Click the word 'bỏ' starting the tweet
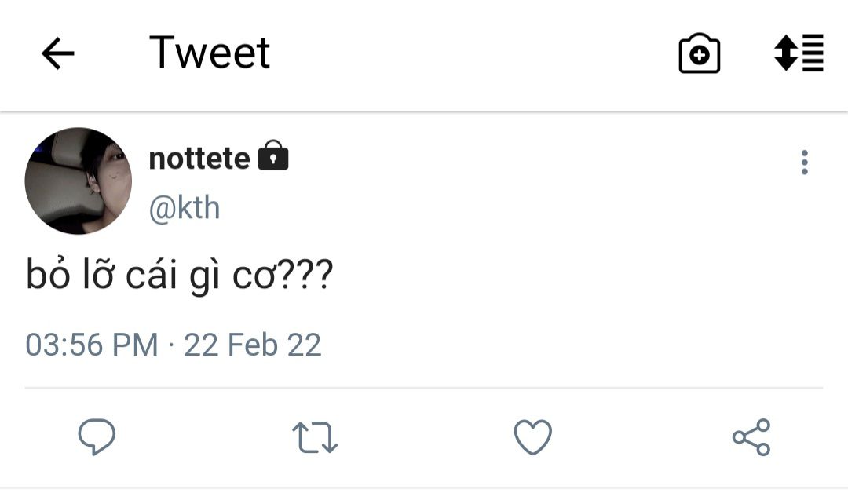The image size is (848, 504). point(48,275)
